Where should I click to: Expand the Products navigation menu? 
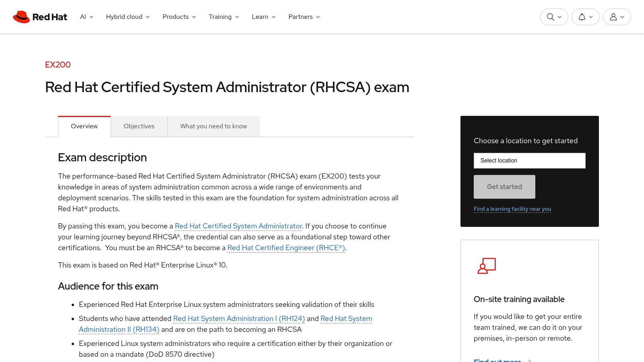tap(179, 17)
